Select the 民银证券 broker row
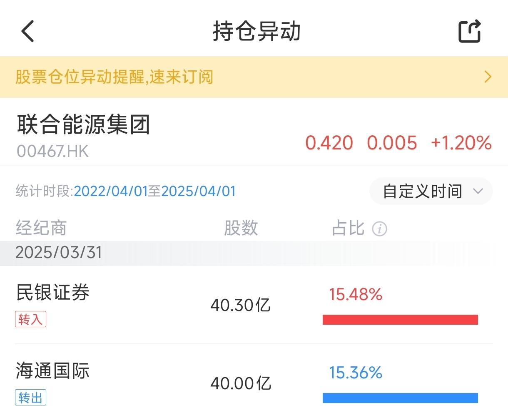This screenshot has width=508, height=420. (254, 305)
